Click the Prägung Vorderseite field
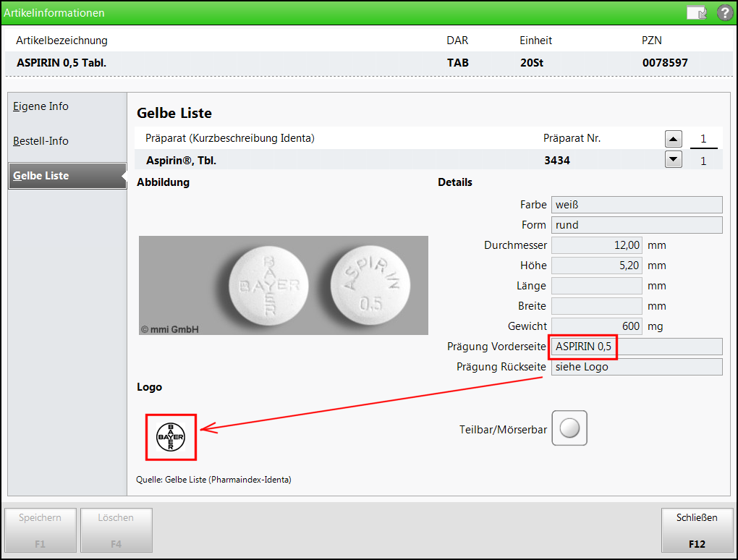This screenshot has height=560, width=738. [637, 347]
